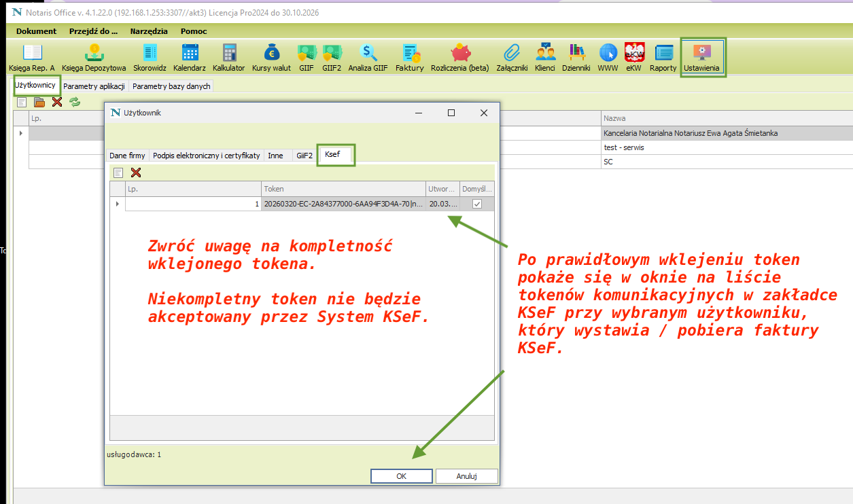Screen dimensions: 853x504
Task: Add new token with the document icon
Action: 118,173
